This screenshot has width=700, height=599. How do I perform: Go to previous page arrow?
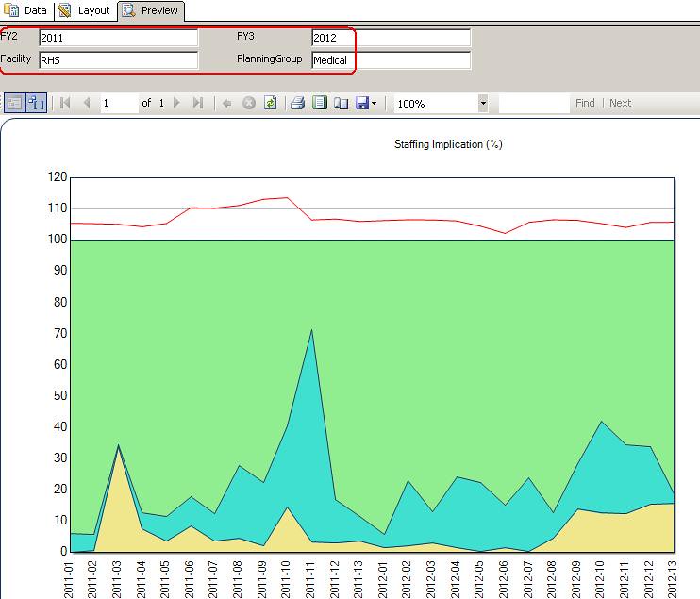point(87,103)
